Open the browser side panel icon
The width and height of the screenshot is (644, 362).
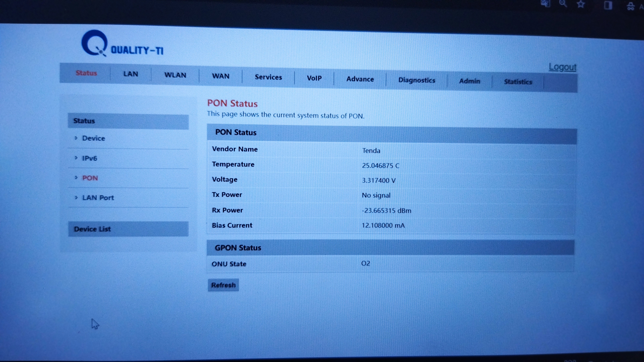click(608, 5)
